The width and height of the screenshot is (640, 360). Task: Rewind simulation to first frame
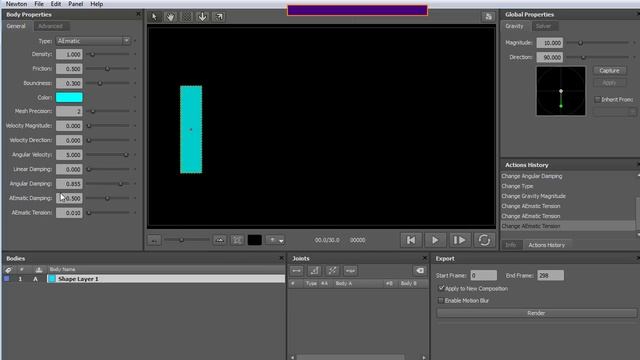click(411, 240)
